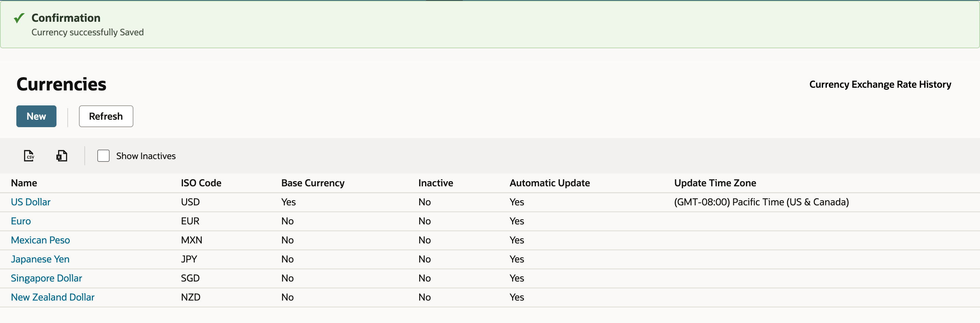Screen dimensions: 980x323
Task: Click the Pacific Time zone value
Action: click(x=762, y=202)
